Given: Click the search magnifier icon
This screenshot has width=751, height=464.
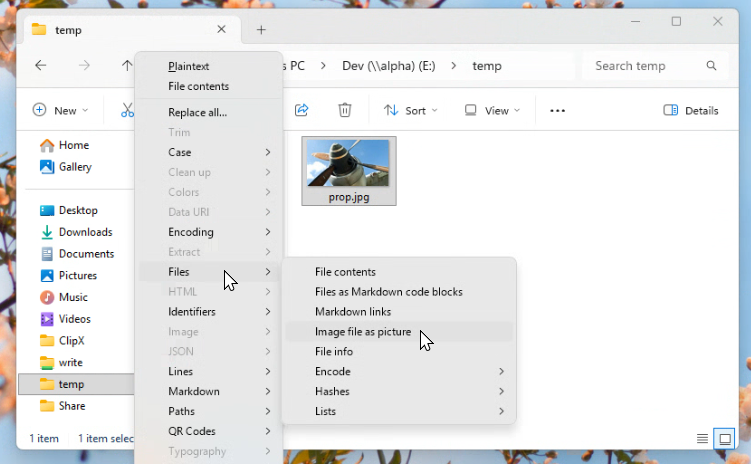Looking at the screenshot, I should click(x=711, y=66).
